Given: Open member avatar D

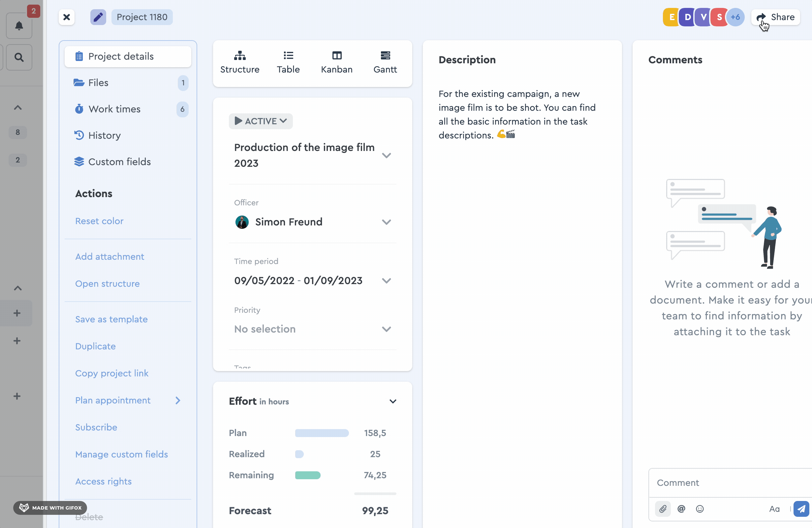Looking at the screenshot, I should tap(687, 17).
